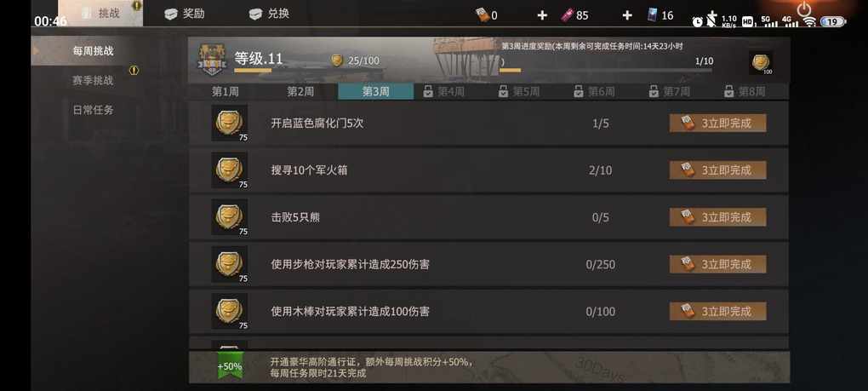The height and width of the screenshot is (391, 868).
Task: Click the plus icon next to the 0 ticket count
Action: [542, 15]
